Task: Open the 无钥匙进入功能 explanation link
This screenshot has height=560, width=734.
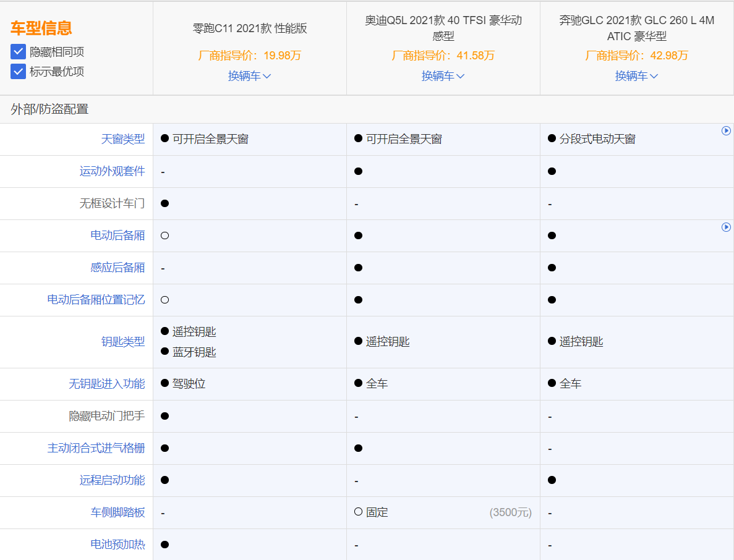Action: coord(107,384)
